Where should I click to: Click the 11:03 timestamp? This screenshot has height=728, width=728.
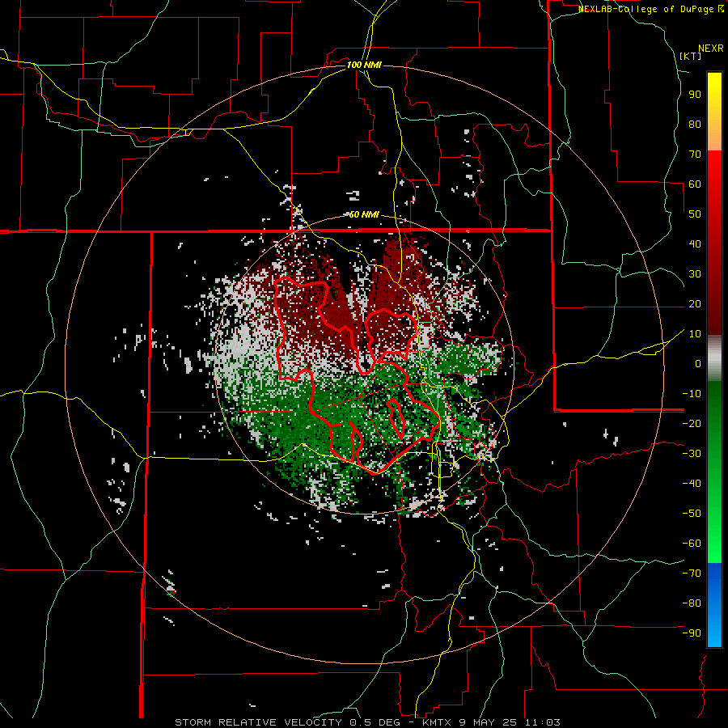pyautogui.click(x=543, y=722)
